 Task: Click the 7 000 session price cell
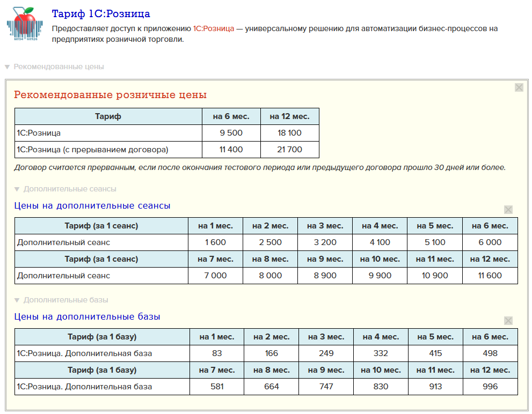(x=215, y=276)
